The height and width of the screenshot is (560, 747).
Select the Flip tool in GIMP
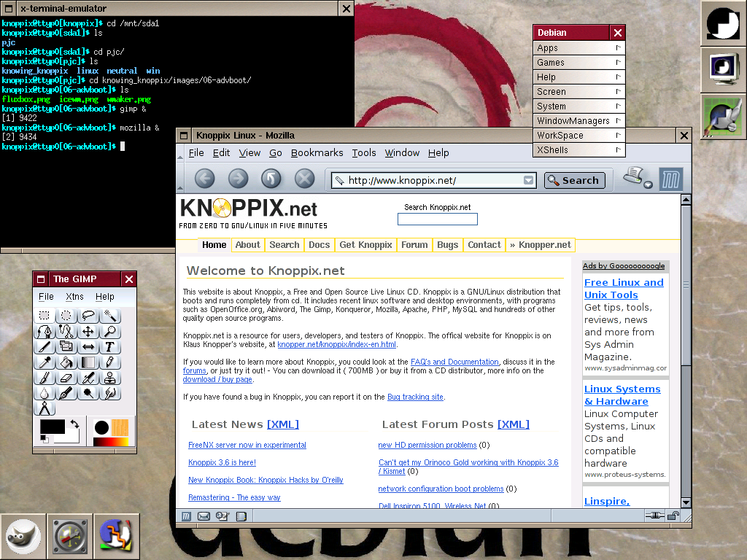click(x=88, y=346)
